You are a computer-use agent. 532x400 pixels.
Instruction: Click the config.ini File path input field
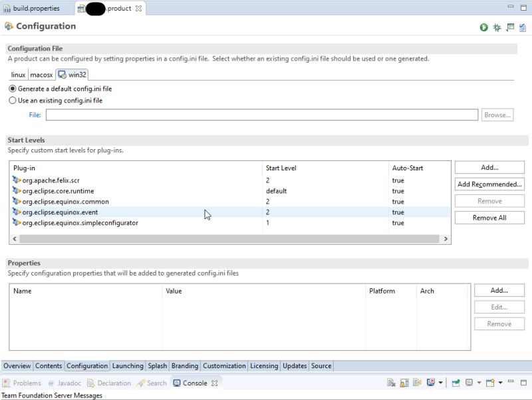pos(262,114)
